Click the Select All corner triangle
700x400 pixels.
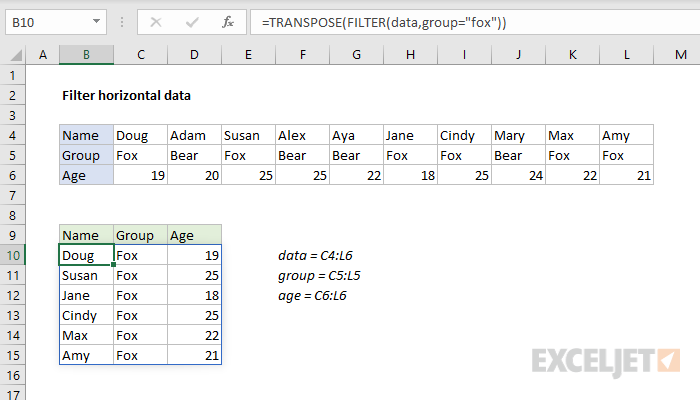point(16,55)
